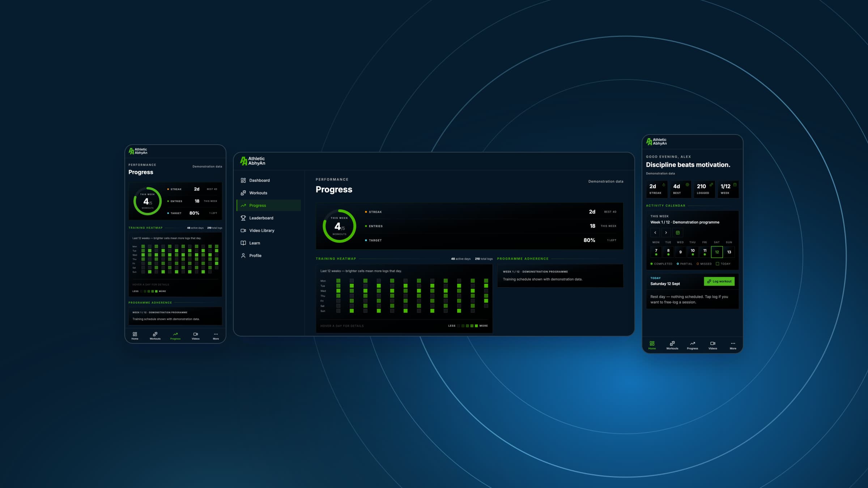
Task: Select day 12 in activity calendar
Action: [x=717, y=252]
